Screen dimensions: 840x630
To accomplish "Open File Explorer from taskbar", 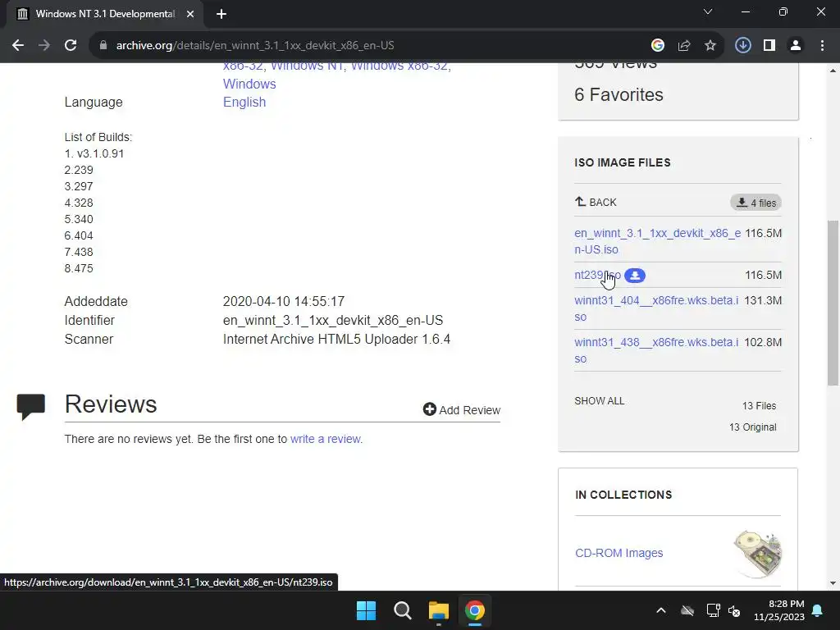I will (439, 610).
